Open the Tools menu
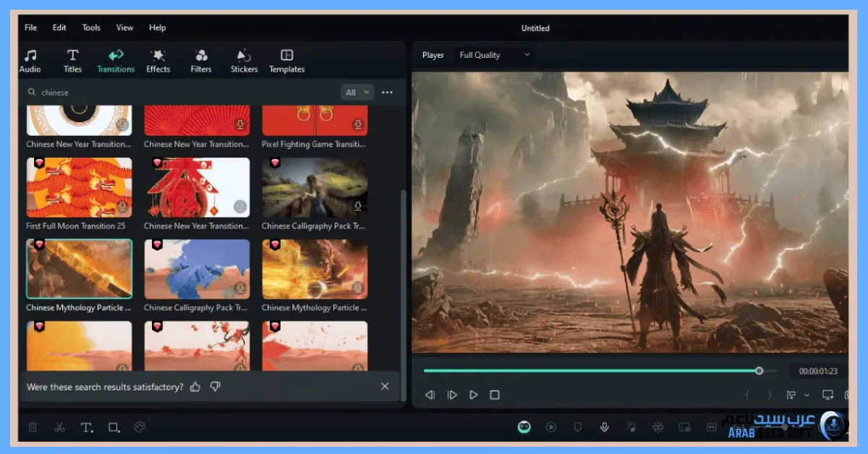The width and height of the screenshot is (868, 454). pos(91,27)
